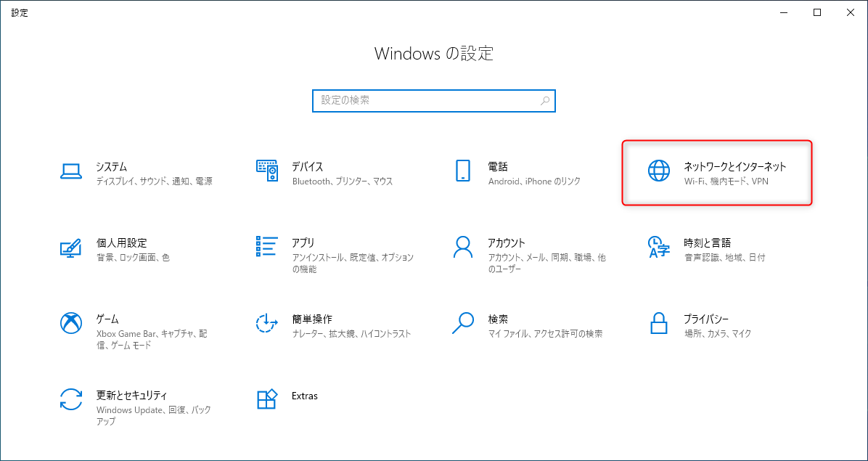The width and height of the screenshot is (868, 461).
Task: Open the アプリ list icon
Action: coord(267,247)
